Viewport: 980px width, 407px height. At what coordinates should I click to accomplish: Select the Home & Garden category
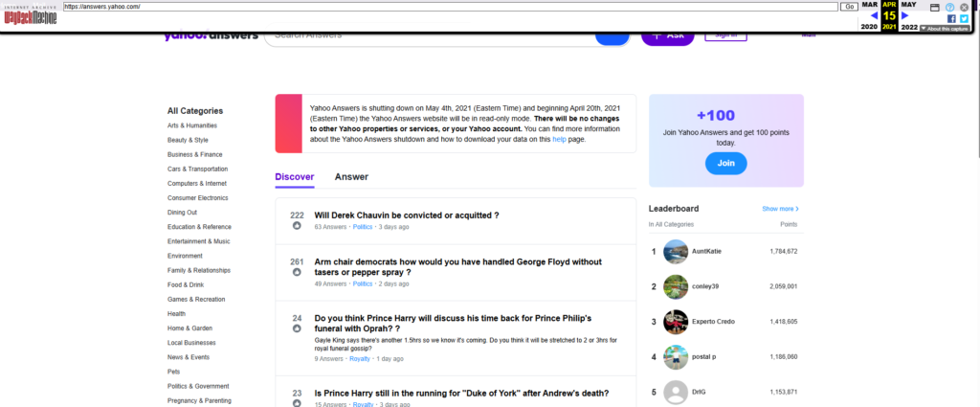click(190, 328)
